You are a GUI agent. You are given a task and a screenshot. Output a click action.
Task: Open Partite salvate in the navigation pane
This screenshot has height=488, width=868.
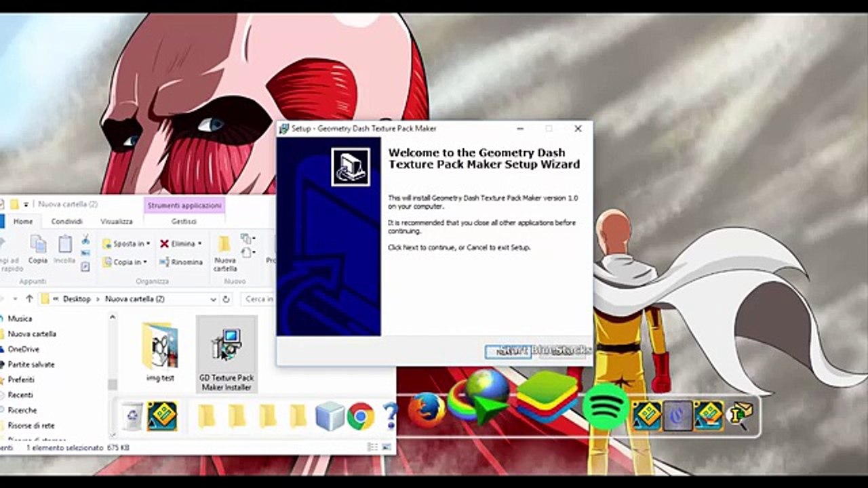pos(31,365)
